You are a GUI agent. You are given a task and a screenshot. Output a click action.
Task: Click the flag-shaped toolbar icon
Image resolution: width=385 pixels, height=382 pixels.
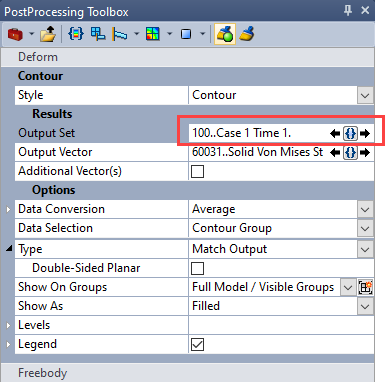120,34
